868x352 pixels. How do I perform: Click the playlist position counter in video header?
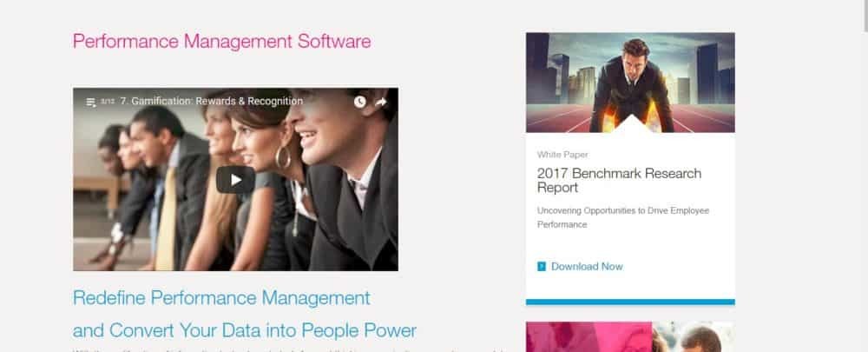(108, 102)
